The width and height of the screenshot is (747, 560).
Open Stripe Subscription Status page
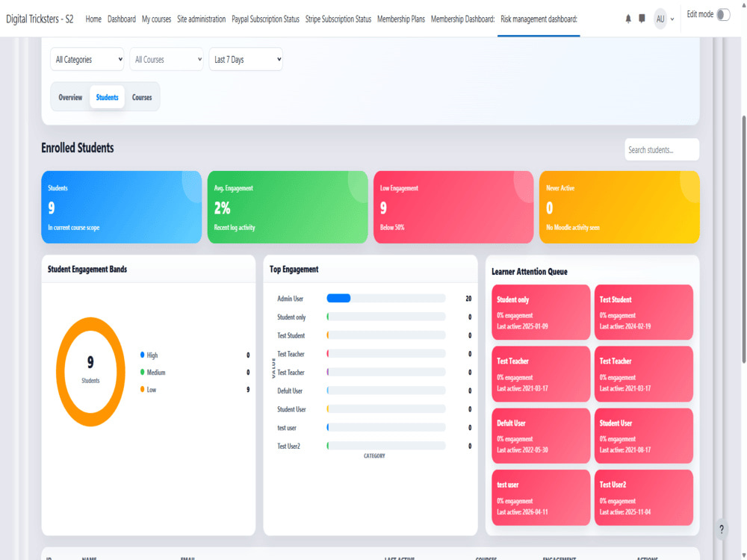(338, 19)
